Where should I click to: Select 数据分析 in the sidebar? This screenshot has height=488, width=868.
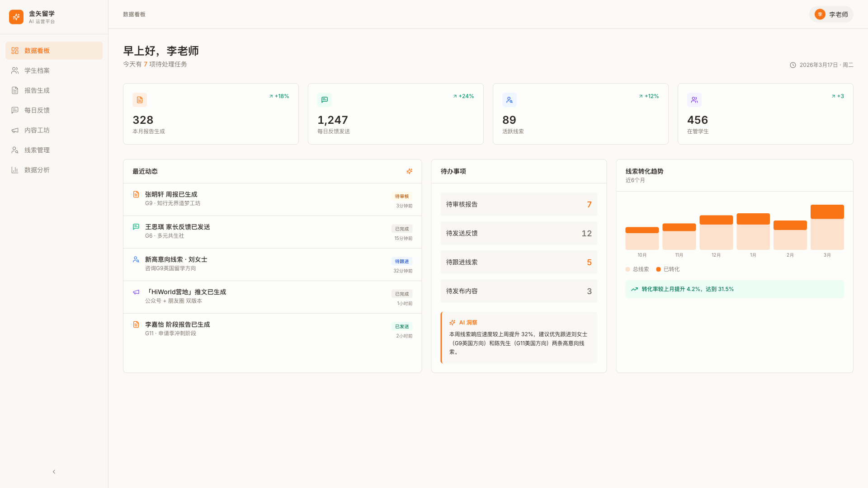tap(37, 170)
